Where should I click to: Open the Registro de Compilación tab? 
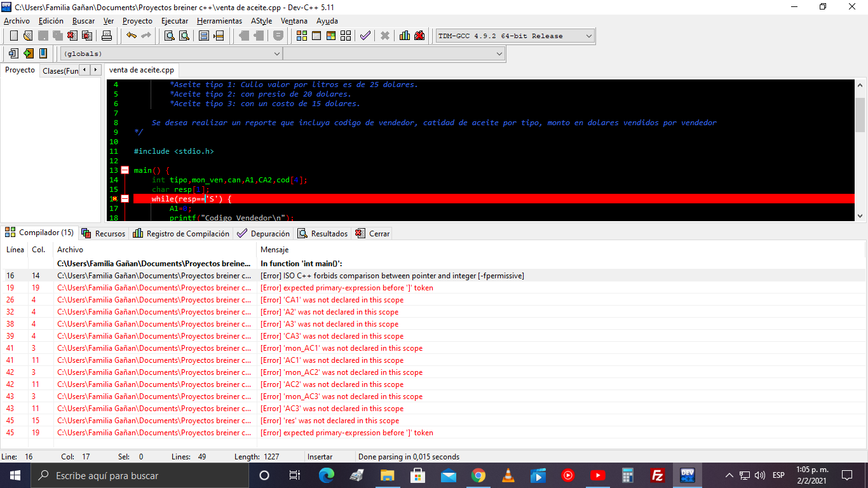[x=181, y=234]
